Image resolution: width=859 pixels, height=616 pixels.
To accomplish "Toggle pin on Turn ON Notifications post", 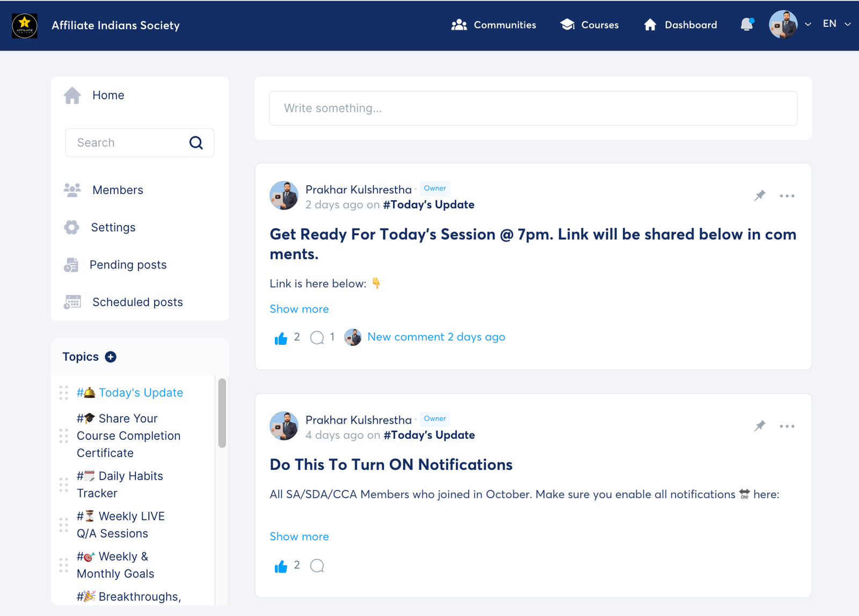I will coord(760,426).
